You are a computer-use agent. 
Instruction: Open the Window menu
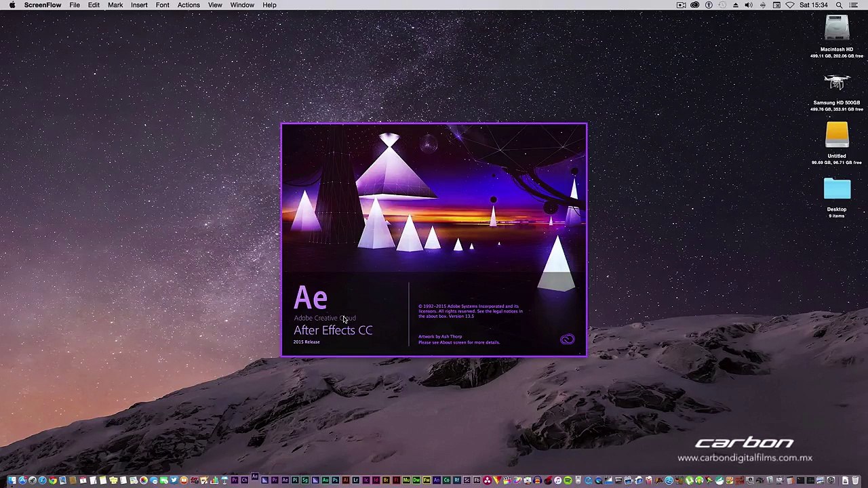click(x=242, y=5)
